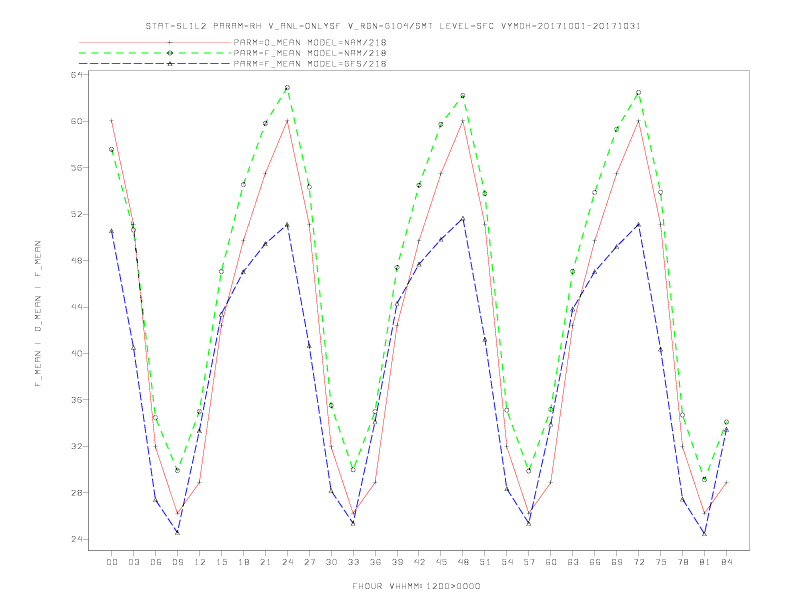The image size is (792, 612).
Task: Click the green dashed legend line sample
Action: (155, 53)
